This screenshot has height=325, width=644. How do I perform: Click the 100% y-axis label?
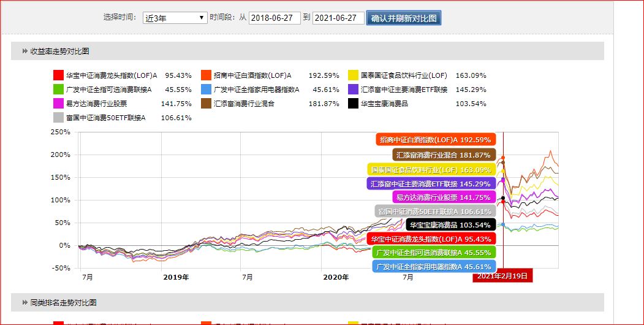coord(61,200)
